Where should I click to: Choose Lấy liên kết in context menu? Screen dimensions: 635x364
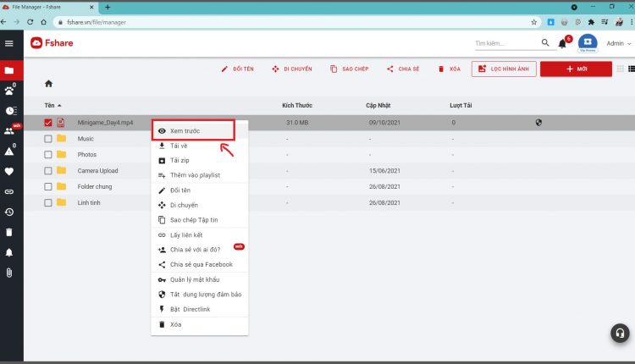199,234
